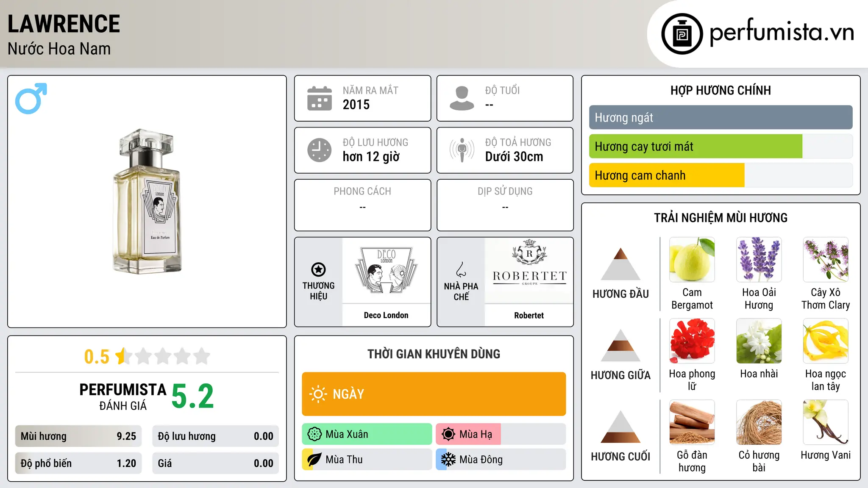Click the Hợp hương chính heading
Viewport: 868px width, 488px height.
pos(721,90)
